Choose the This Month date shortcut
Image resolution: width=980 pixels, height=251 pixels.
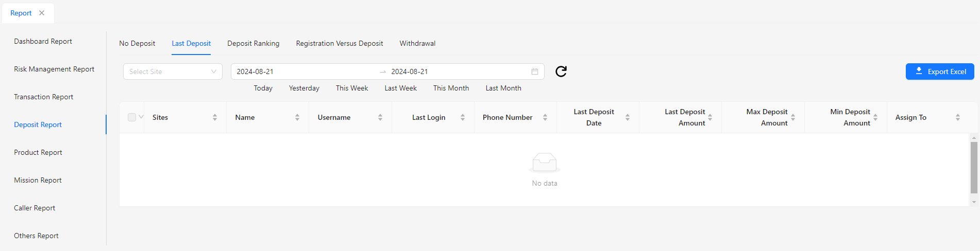[x=451, y=88]
